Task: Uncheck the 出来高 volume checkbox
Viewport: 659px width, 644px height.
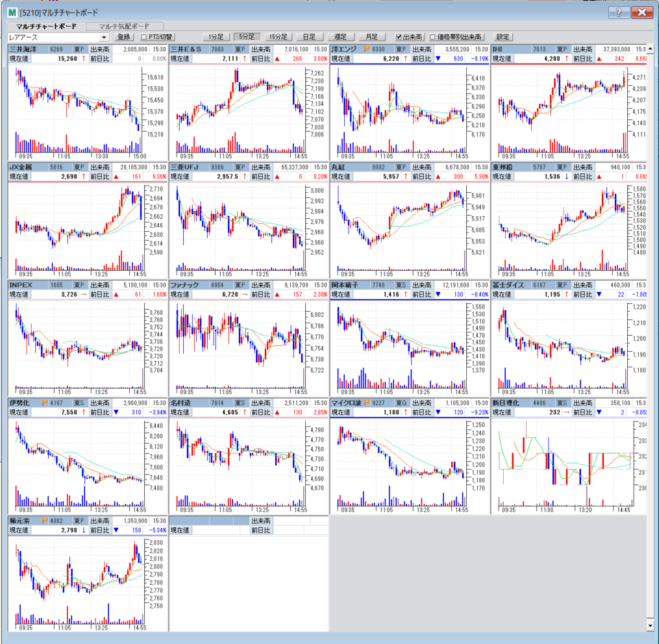Action: pyautogui.click(x=399, y=37)
